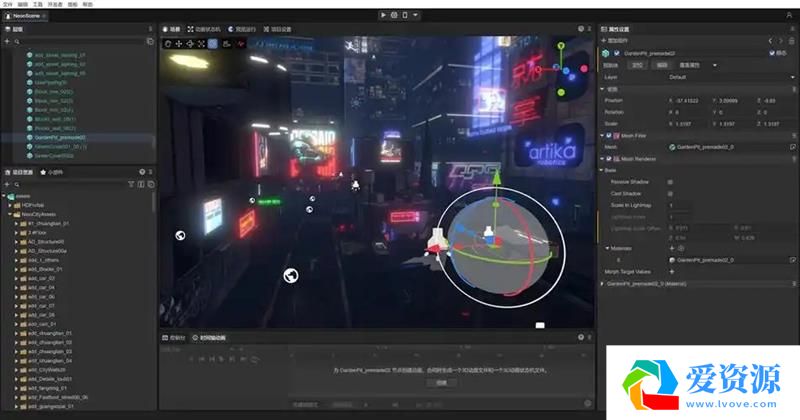Go forward with the inspector right chevron
This screenshot has height=420, width=800.
[781, 40]
